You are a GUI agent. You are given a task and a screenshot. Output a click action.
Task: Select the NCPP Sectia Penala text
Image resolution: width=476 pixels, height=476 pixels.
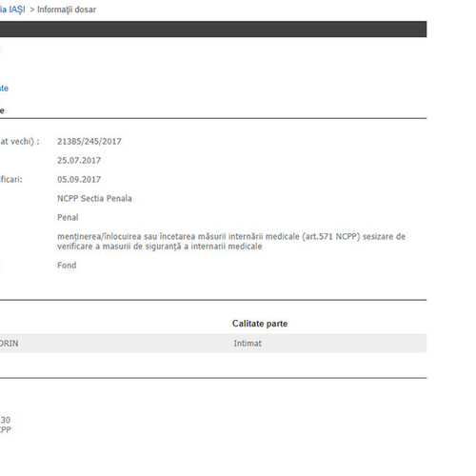94,198
